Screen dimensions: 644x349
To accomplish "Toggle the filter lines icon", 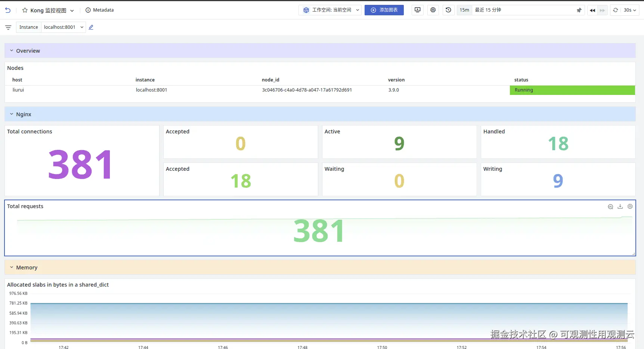I will coord(8,27).
